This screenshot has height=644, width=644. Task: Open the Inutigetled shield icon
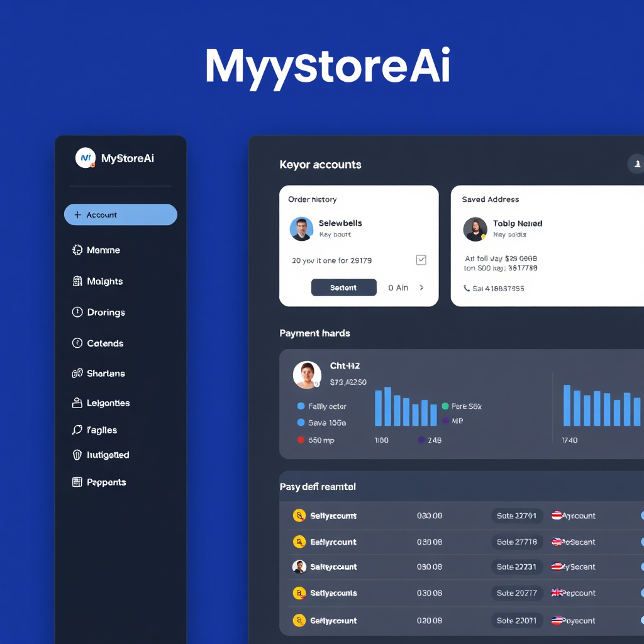pyautogui.click(x=76, y=455)
